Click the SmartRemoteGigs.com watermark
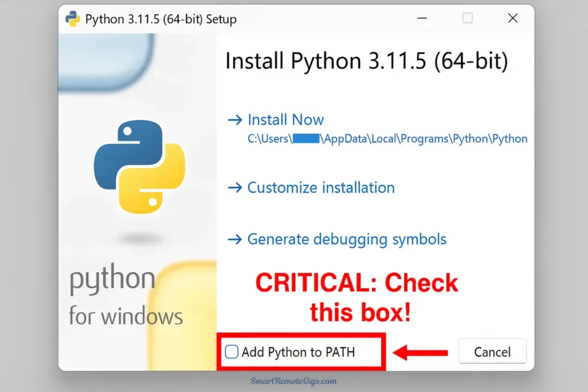 pyautogui.click(x=294, y=381)
